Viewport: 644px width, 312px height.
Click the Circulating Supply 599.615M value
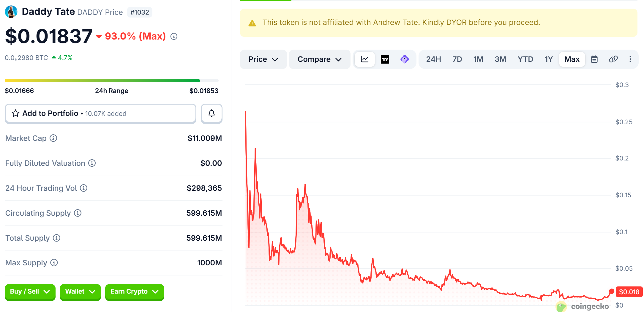pyautogui.click(x=204, y=213)
